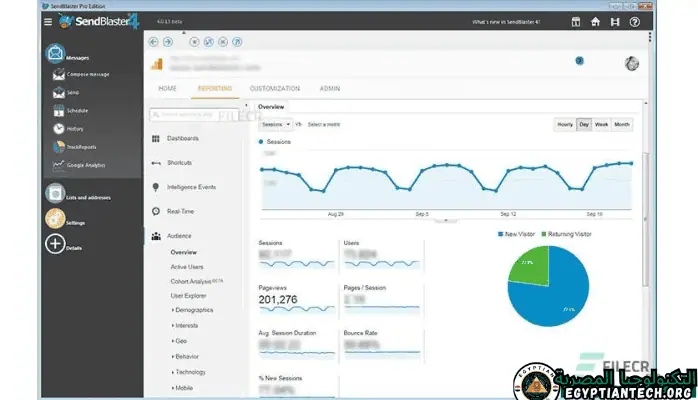Click the 'Select a metric' link
Viewport: 698px width, 400px height.
pos(325,124)
